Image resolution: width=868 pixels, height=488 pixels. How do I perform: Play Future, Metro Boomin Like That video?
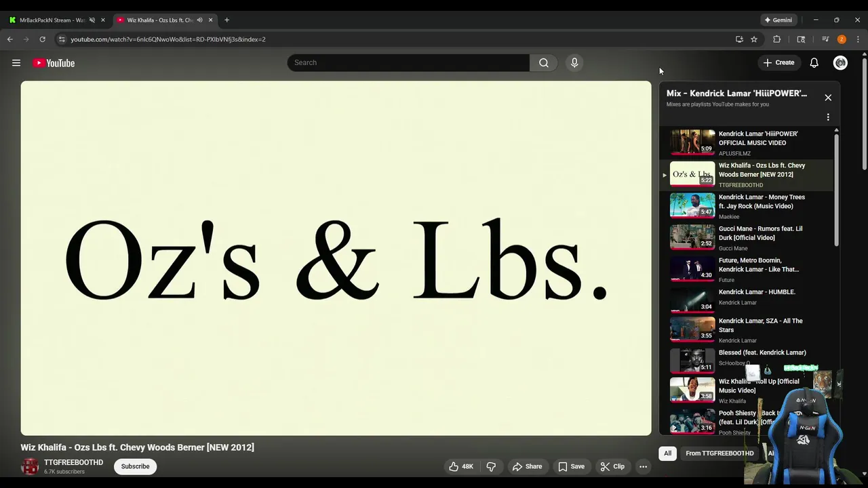tap(747, 269)
